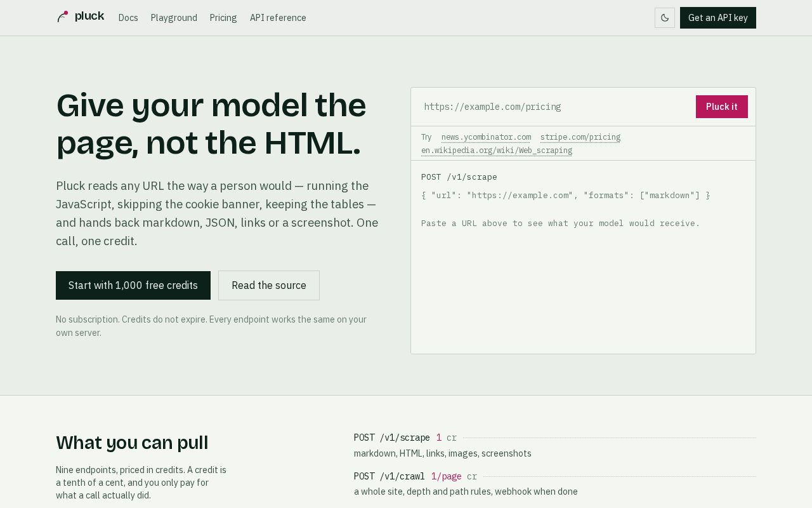Click the JSON request body text
The width and height of the screenshot is (812, 508).
(566, 196)
